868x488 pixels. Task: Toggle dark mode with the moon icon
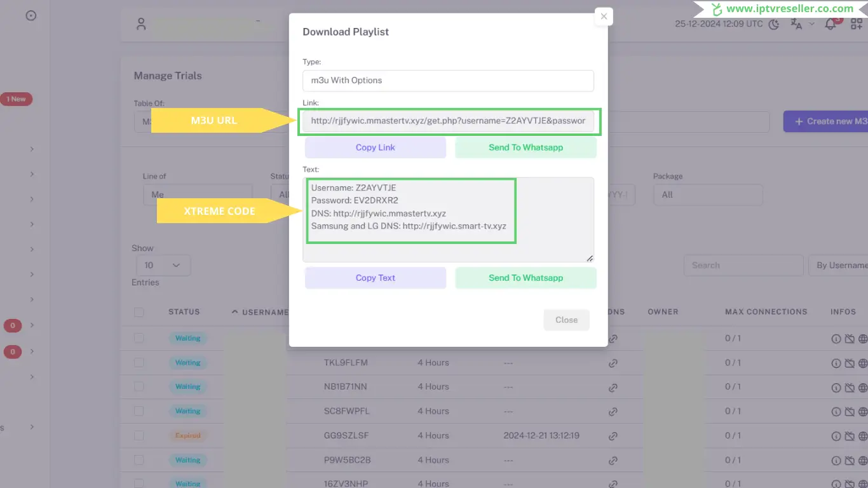[774, 25]
